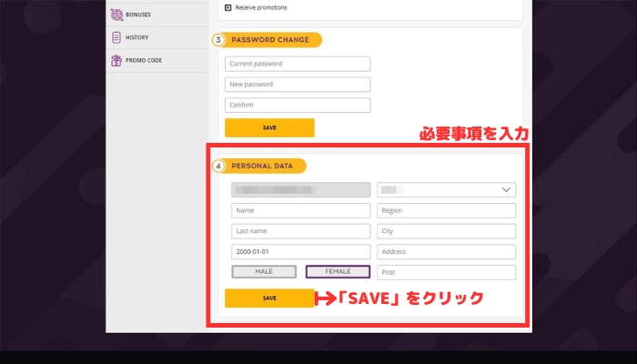Screen dimensions: 637x364
Task: Click the City input field
Action: (x=447, y=231)
